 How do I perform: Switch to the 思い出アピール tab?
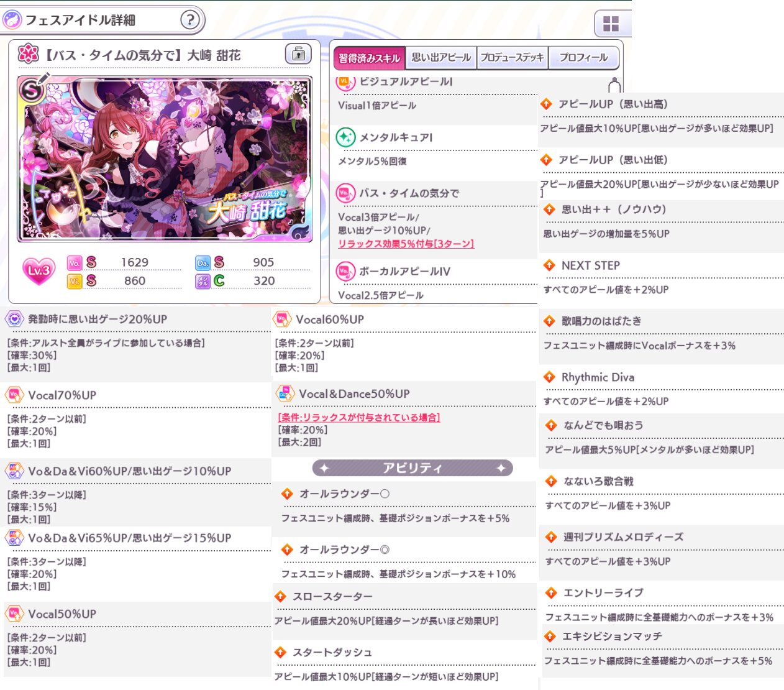click(441, 58)
